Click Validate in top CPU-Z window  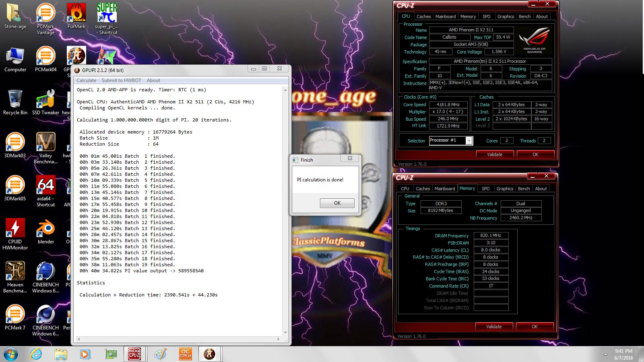(495, 154)
